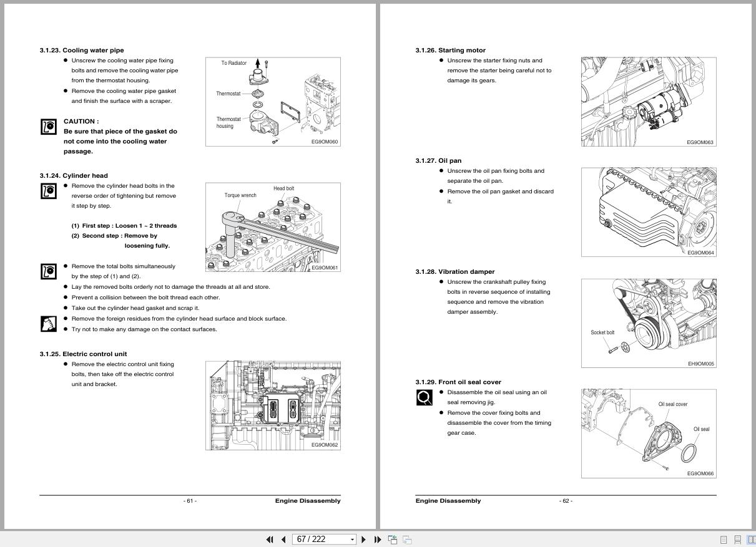Click the cleaning icon beside foreign residues note
Screen dimensions: 756x547
tap(49, 324)
